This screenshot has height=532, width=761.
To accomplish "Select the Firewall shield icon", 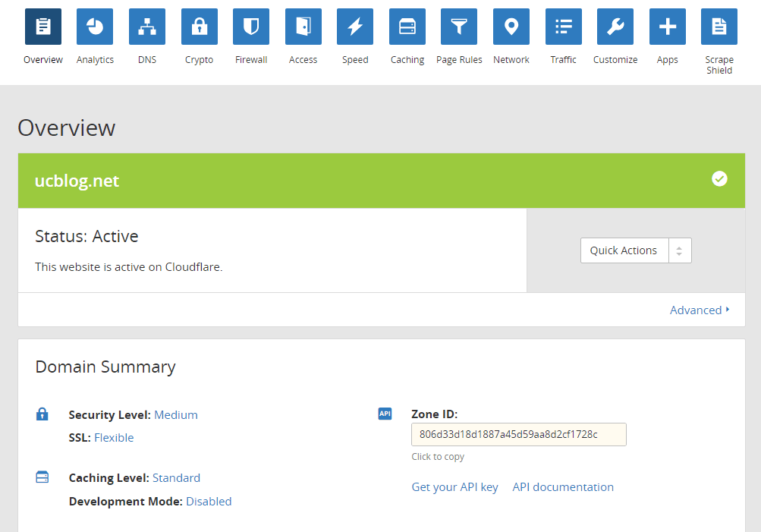I will pos(251,27).
